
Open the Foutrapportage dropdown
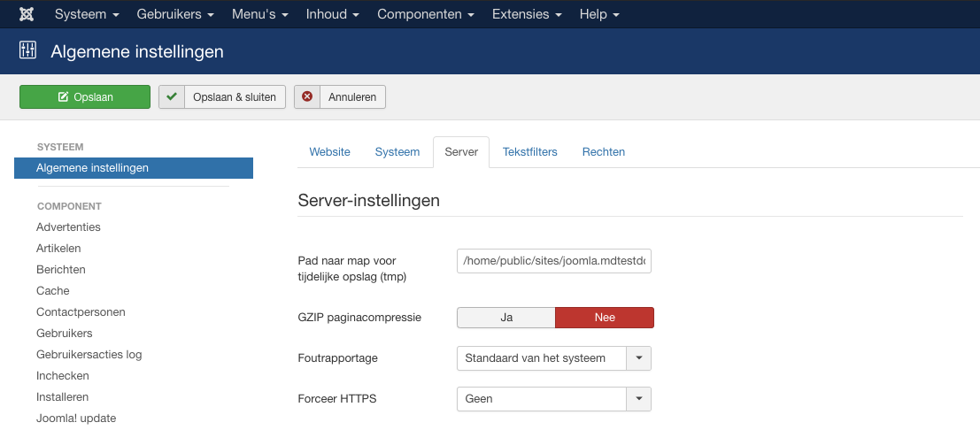[x=554, y=358]
